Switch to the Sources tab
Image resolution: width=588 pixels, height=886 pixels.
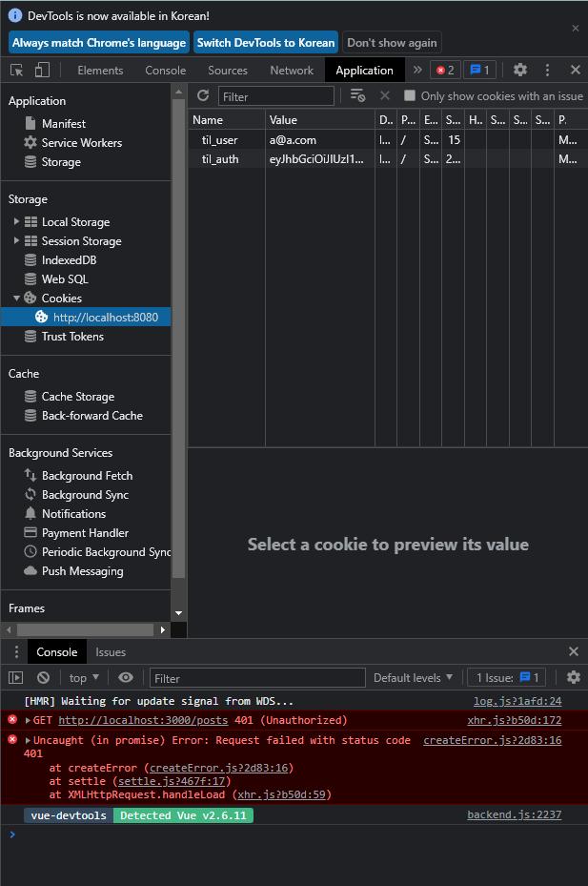click(x=228, y=70)
